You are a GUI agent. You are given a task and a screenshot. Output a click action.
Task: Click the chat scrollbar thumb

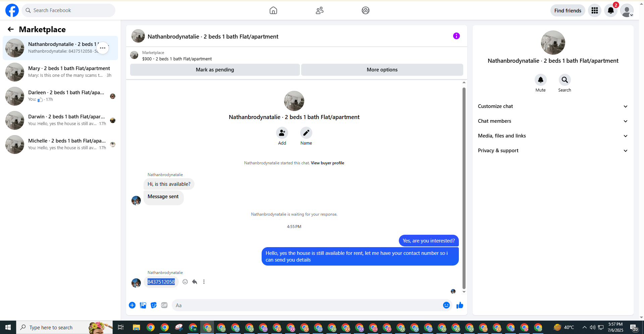pos(464,188)
